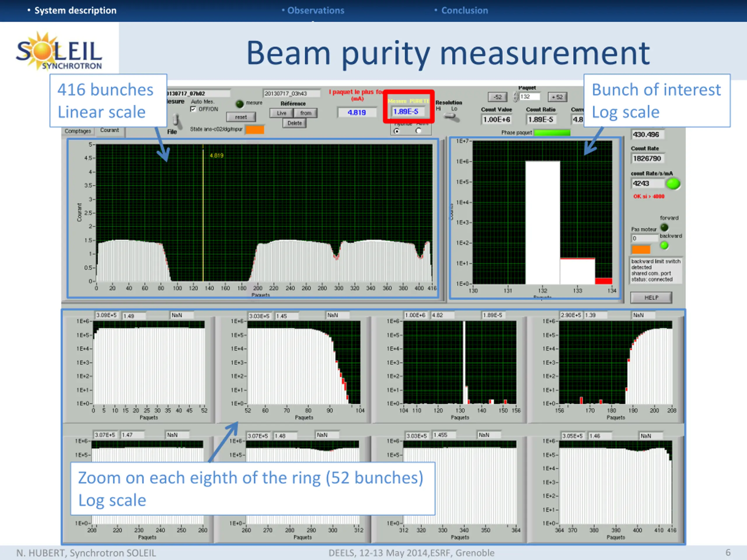
Task: Click the forward motor LED indicator
Action: pos(664,227)
